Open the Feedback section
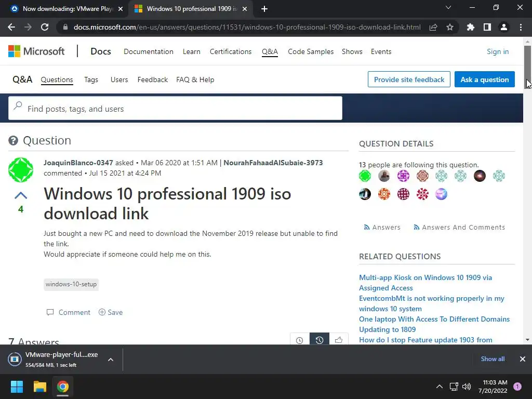Image resolution: width=532 pixels, height=399 pixels. pyautogui.click(x=153, y=79)
